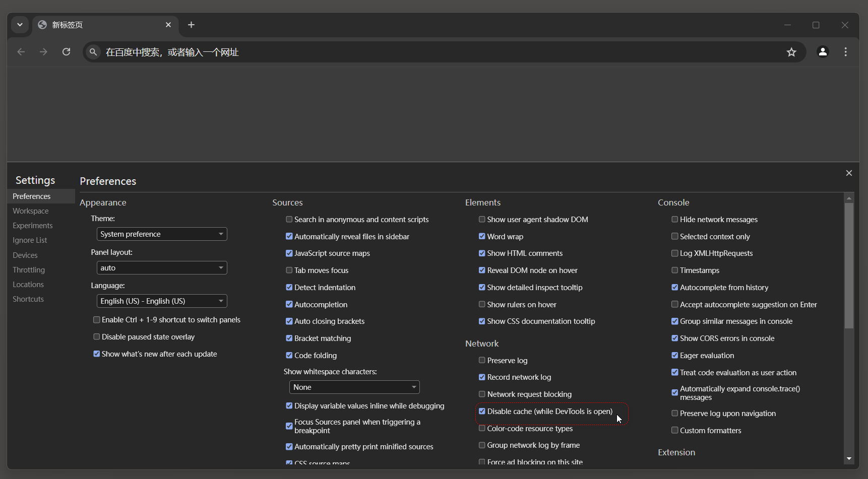Click the address bar search field
868x479 pixels.
click(x=444, y=52)
